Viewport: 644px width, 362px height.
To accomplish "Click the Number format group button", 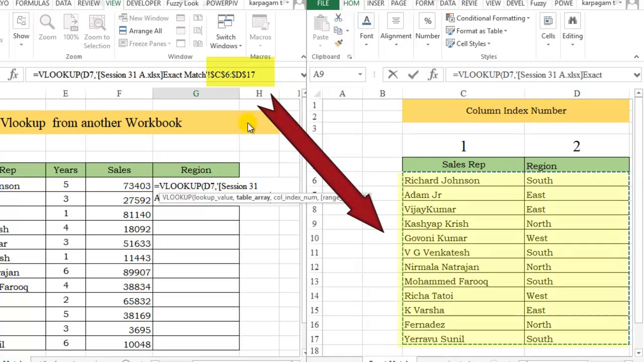I will 428,31.
